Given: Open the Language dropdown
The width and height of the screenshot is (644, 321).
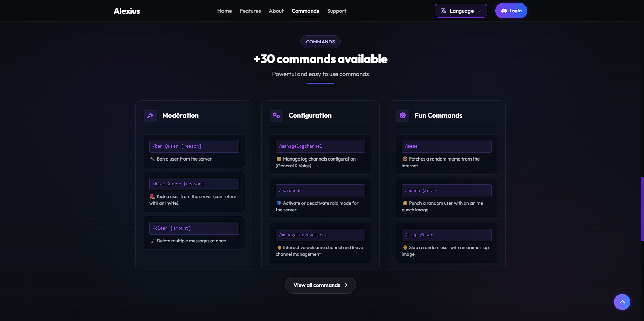Looking at the screenshot, I should point(460,10).
